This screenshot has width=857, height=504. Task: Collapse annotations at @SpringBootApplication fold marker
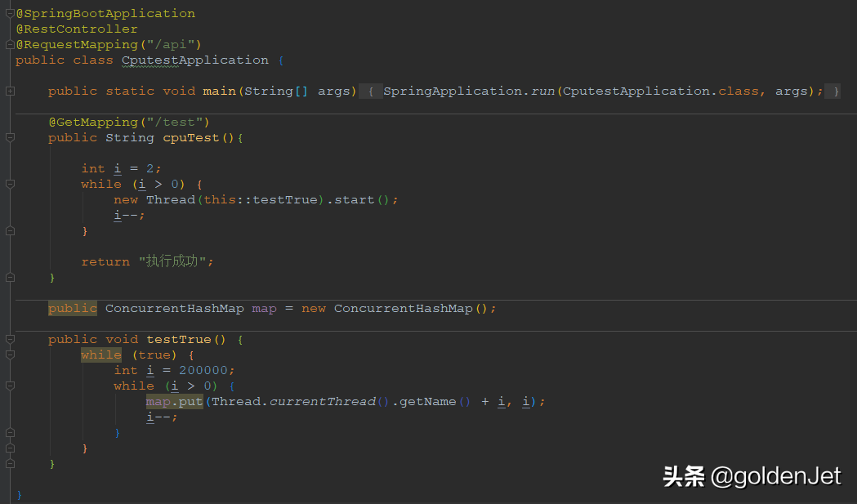[10, 14]
